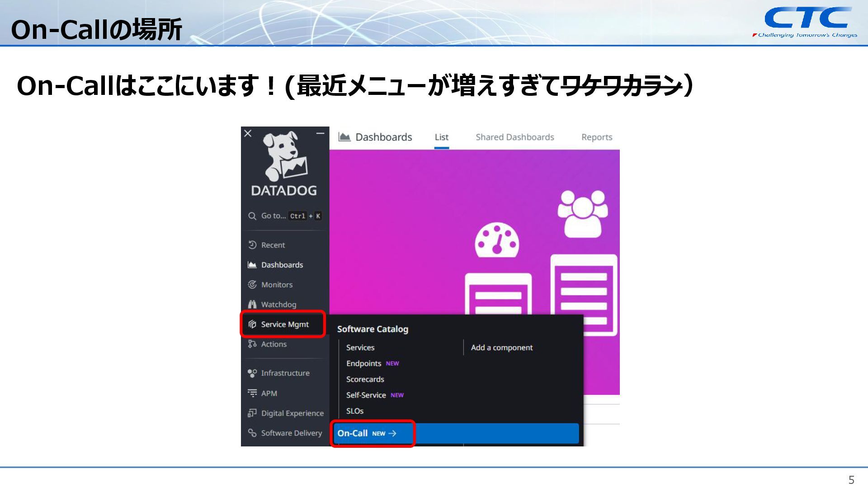Open Self-Service in the flyout menu

click(366, 395)
